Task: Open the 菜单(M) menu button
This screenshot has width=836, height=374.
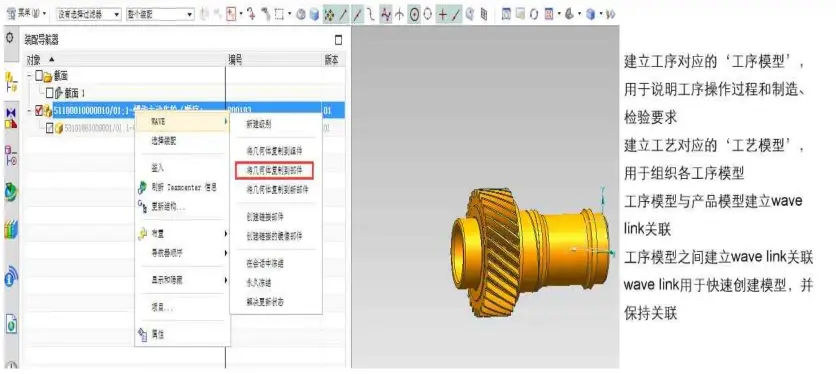Action: click(26, 14)
